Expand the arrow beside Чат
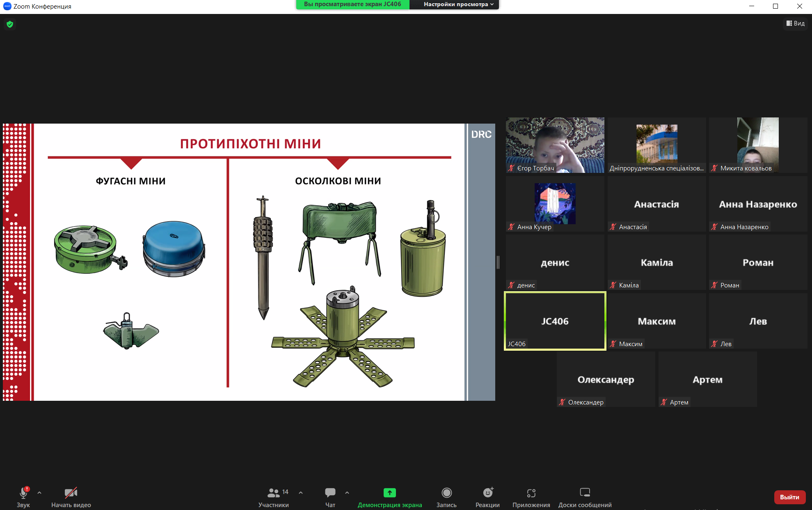The width and height of the screenshot is (812, 510). pyautogui.click(x=347, y=492)
